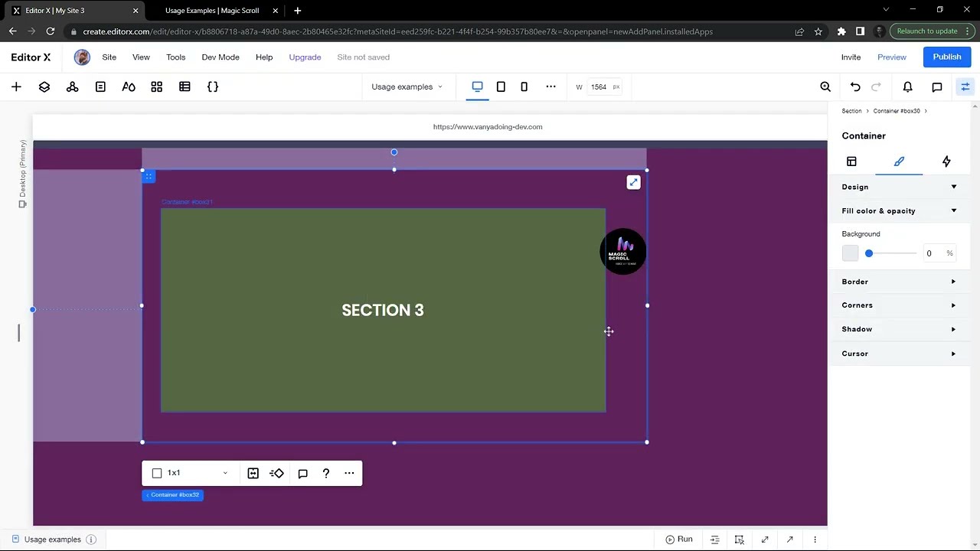Image resolution: width=980 pixels, height=551 pixels.
Task: Click the zoom magnifier icon
Action: 825,87
